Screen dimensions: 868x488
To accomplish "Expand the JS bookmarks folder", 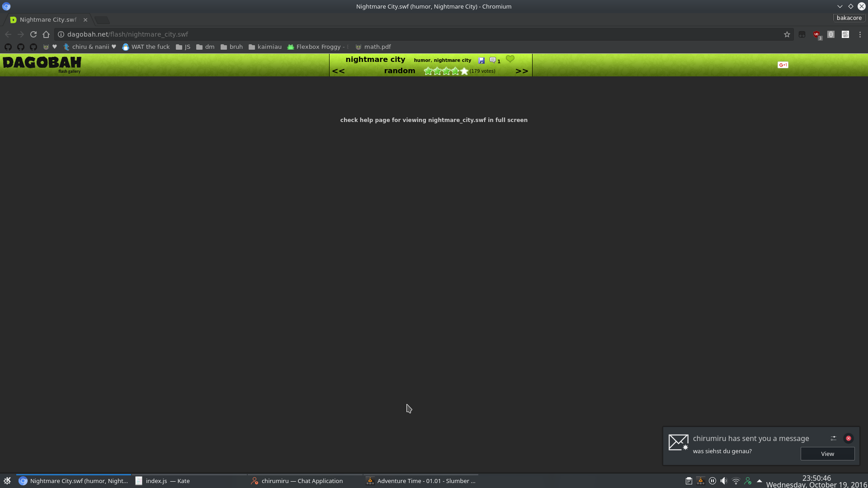I will (x=183, y=47).
